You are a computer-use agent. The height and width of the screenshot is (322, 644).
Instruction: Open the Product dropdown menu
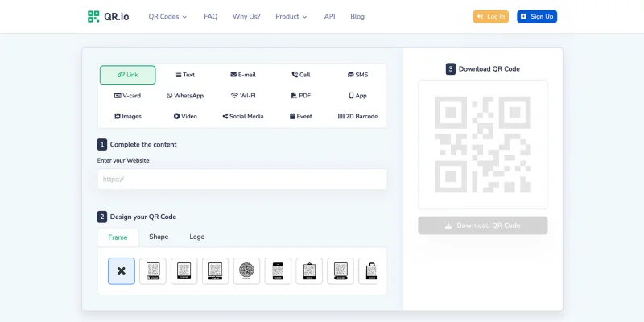tap(291, 16)
